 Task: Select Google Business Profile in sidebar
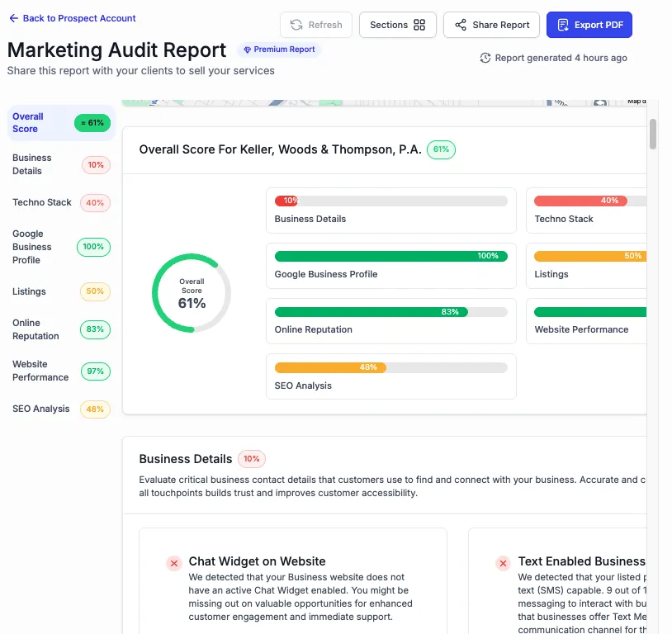coord(61,247)
